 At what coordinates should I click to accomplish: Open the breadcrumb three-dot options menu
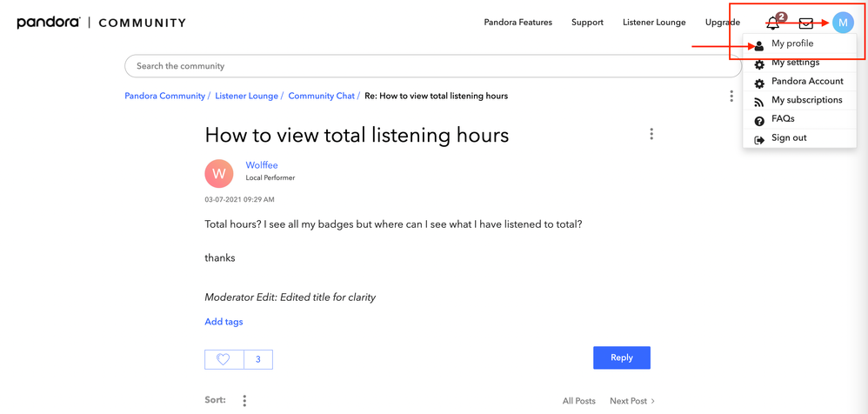tap(731, 96)
